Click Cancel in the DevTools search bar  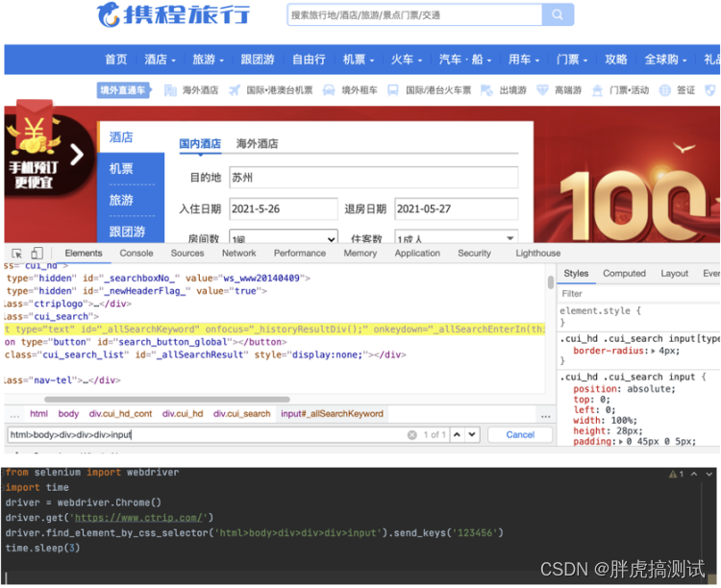[x=520, y=435]
